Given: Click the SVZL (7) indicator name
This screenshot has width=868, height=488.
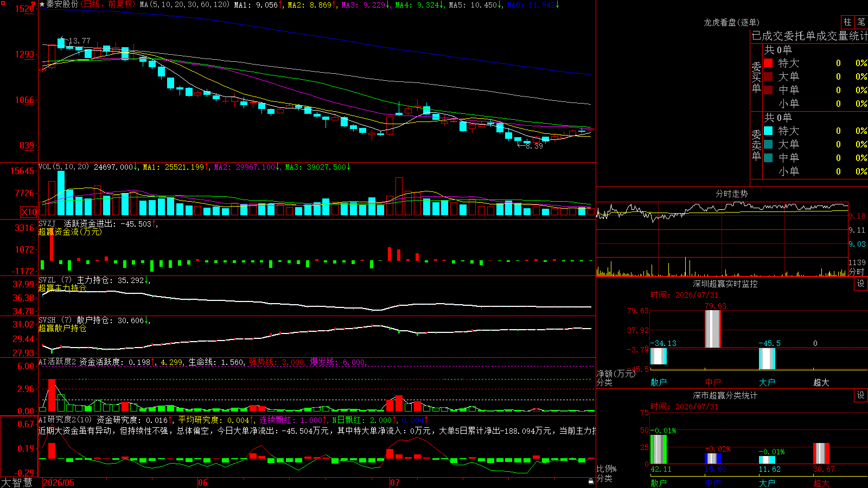Looking at the screenshot, I should [x=55, y=280].
